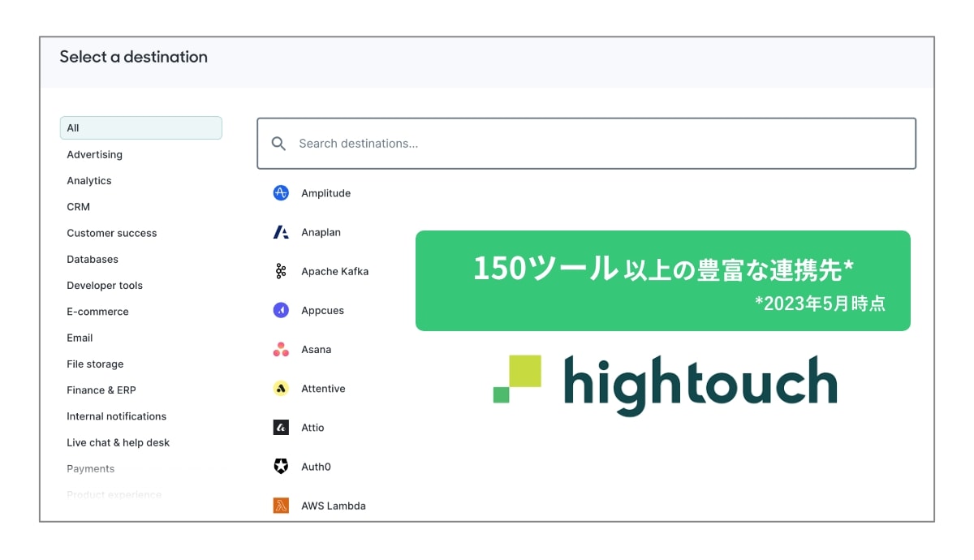Filter by CRM category
The height and width of the screenshot is (560, 974).
(79, 207)
